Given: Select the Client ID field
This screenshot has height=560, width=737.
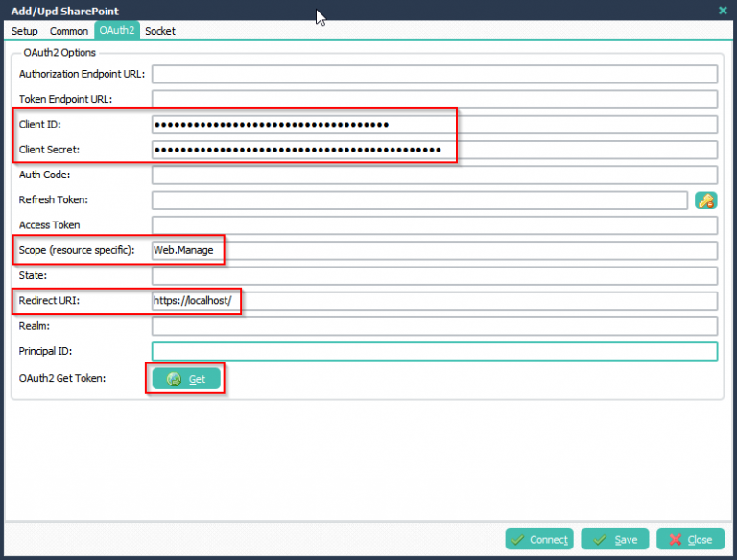Looking at the screenshot, I should pyautogui.click(x=435, y=125).
